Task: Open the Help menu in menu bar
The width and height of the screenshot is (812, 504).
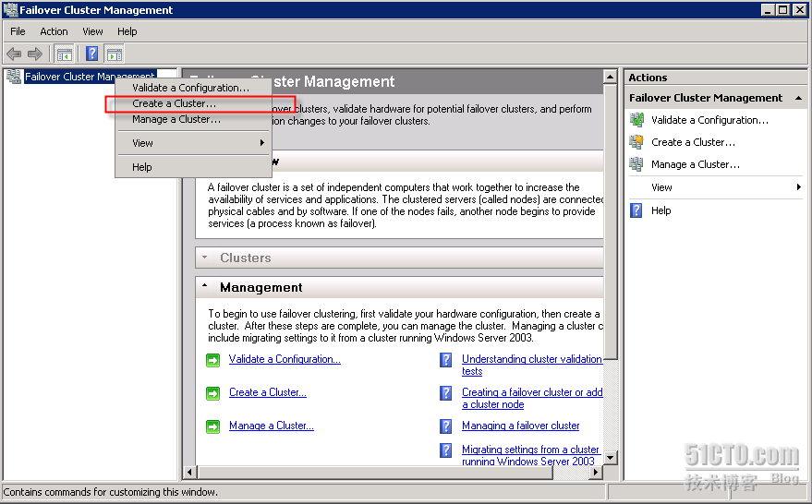Action: 127,31
